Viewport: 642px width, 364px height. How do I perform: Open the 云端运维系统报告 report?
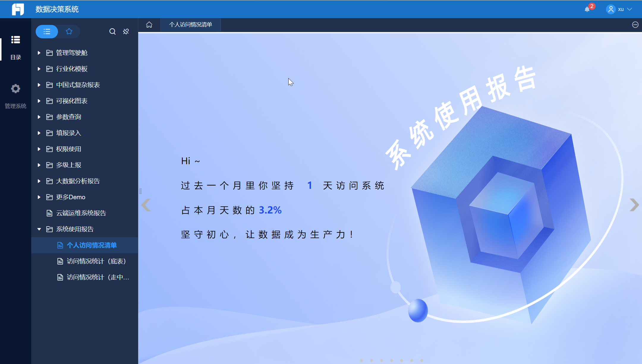pos(81,213)
